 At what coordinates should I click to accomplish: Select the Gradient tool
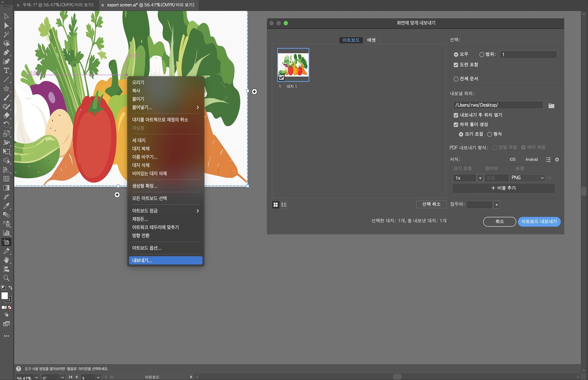coord(6,188)
